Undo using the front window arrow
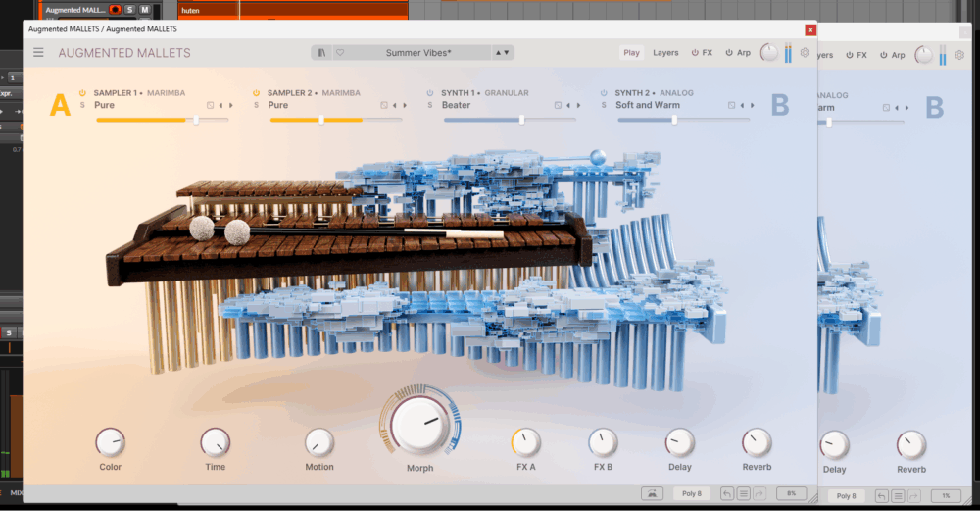Viewport: 980px width, 511px height. click(727, 493)
